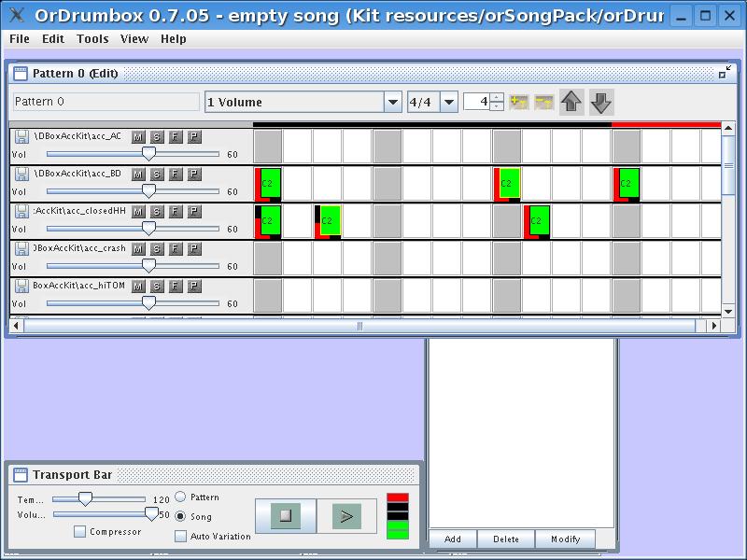Click the add track plus icon
Image resolution: width=747 pixels, height=560 pixels.
tap(520, 102)
